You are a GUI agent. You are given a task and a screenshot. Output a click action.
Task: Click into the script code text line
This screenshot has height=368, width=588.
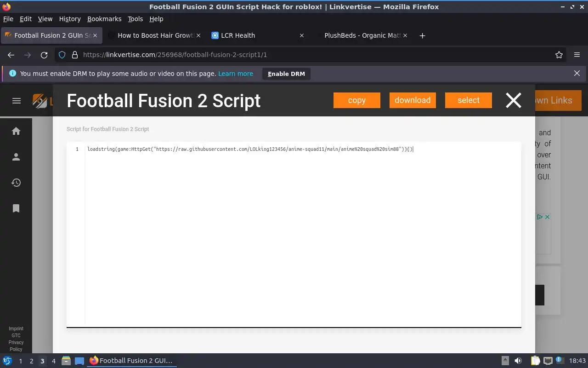[250, 149]
